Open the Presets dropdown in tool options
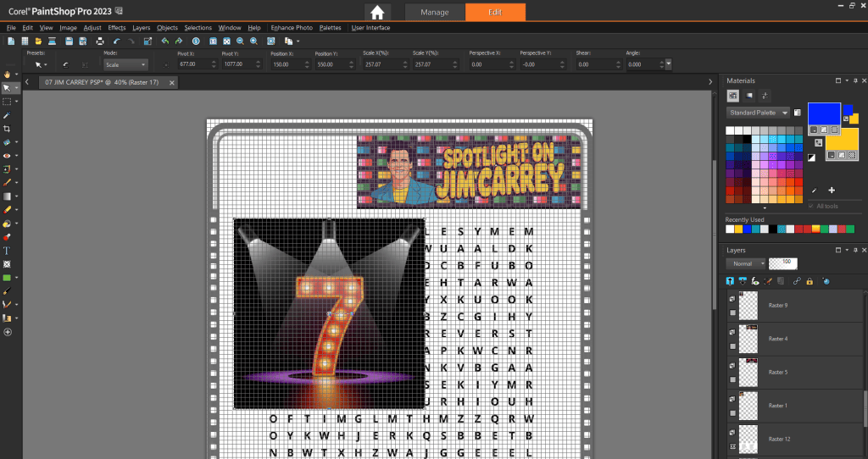The width and height of the screenshot is (868, 459). [x=41, y=64]
